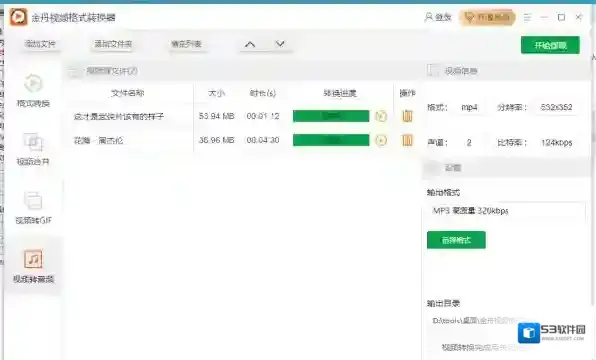
Task: Click the 转换进度 column header
Action: pos(340,93)
